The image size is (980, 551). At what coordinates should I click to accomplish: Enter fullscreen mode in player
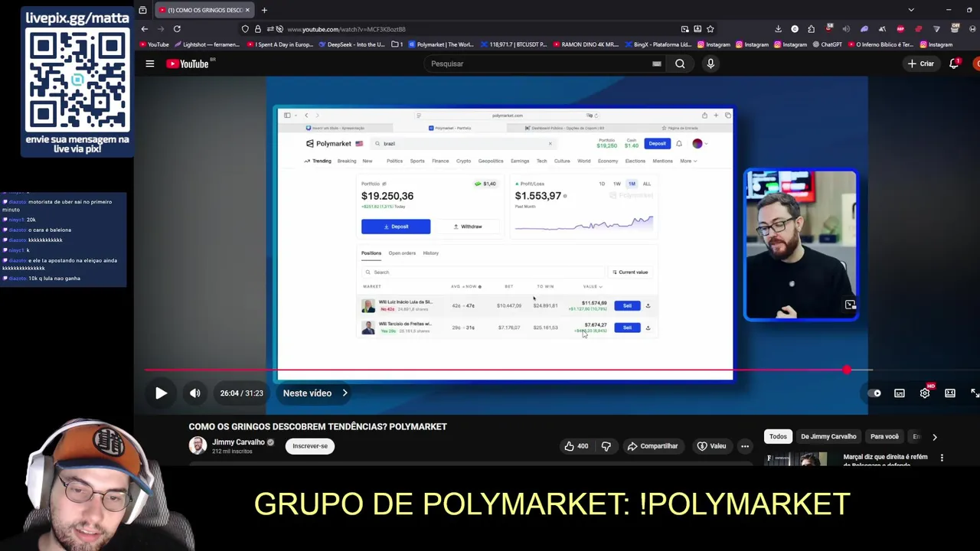(975, 393)
